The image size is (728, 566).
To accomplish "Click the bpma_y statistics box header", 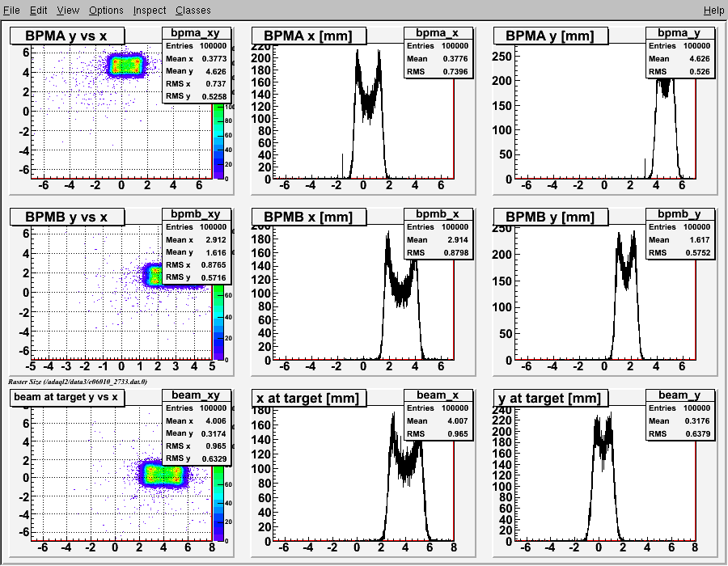I will coord(680,33).
